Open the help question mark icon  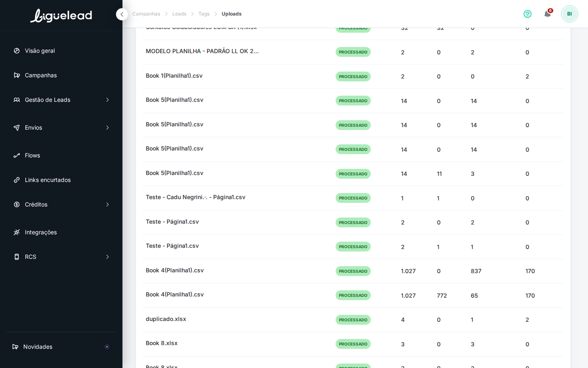[528, 14]
